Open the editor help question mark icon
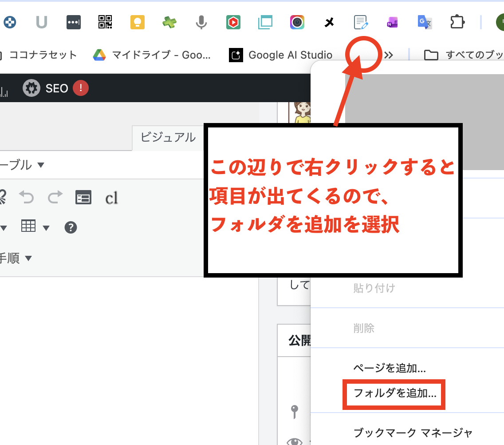 71,227
